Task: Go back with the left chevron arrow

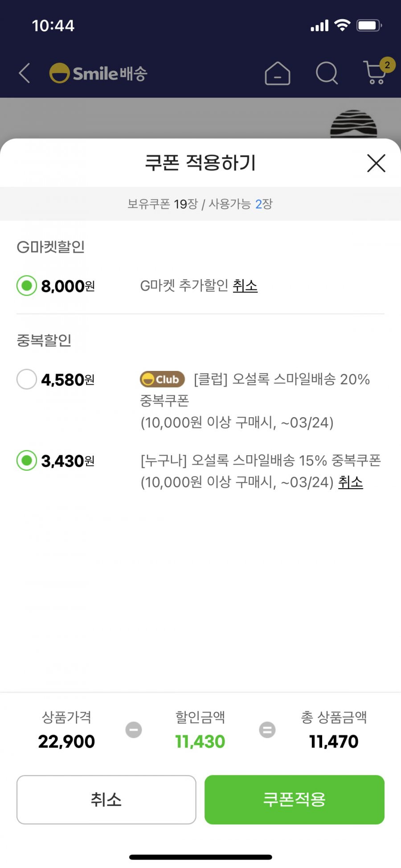Action: (25, 73)
